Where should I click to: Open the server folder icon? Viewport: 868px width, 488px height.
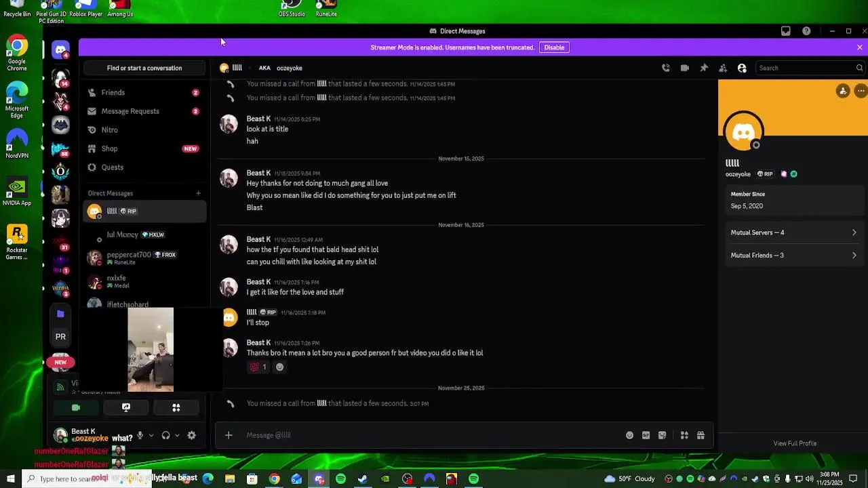(x=60, y=314)
